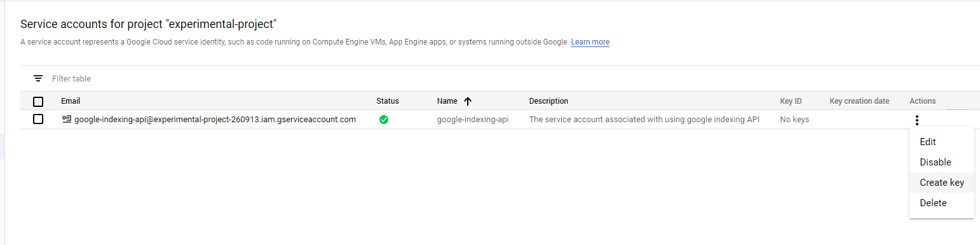The width and height of the screenshot is (980, 245).
Task: Open the Learn more link
Action: (x=590, y=42)
